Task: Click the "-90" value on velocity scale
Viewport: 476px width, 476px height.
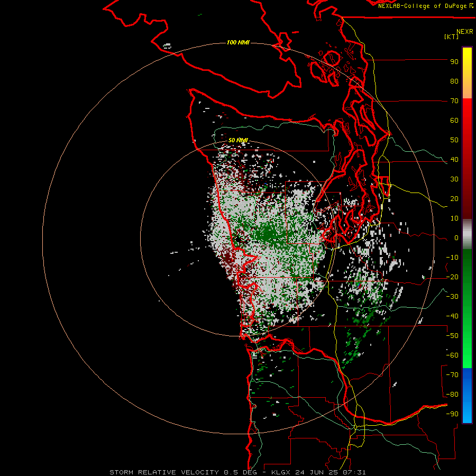Action: pos(452,414)
